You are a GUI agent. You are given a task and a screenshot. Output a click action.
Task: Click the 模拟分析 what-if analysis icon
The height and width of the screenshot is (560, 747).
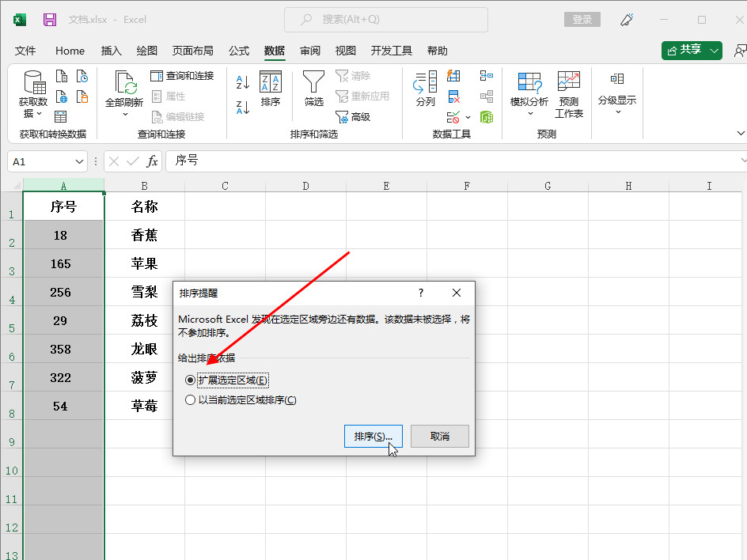pyautogui.click(x=529, y=82)
